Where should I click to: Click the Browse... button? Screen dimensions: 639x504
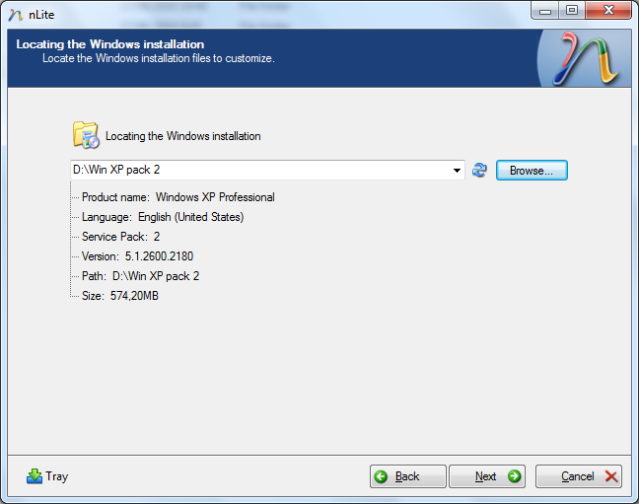531,170
